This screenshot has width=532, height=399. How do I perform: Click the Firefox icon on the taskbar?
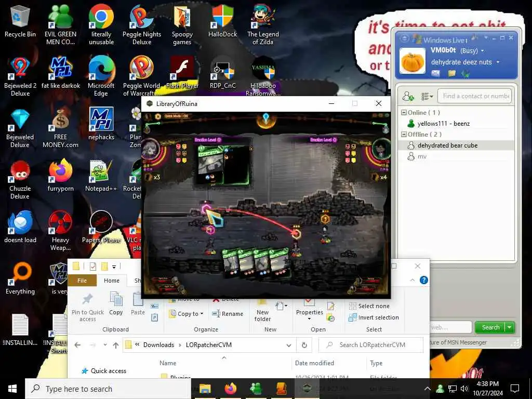click(231, 389)
